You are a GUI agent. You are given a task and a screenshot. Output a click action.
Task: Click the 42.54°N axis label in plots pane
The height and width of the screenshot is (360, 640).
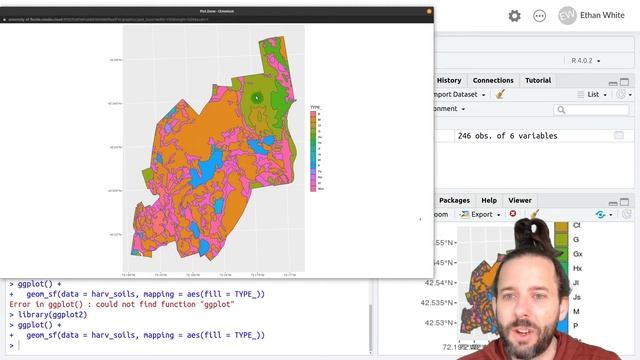(x=439, y=282)
